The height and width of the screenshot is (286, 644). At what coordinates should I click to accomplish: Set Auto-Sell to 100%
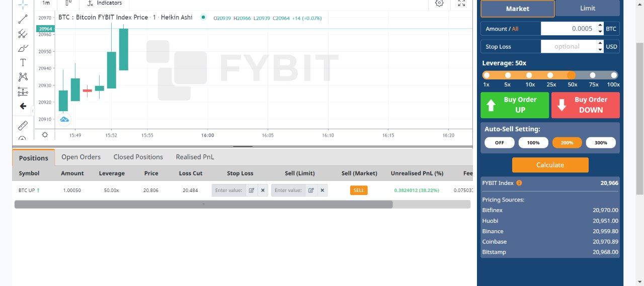pos(533,143)
